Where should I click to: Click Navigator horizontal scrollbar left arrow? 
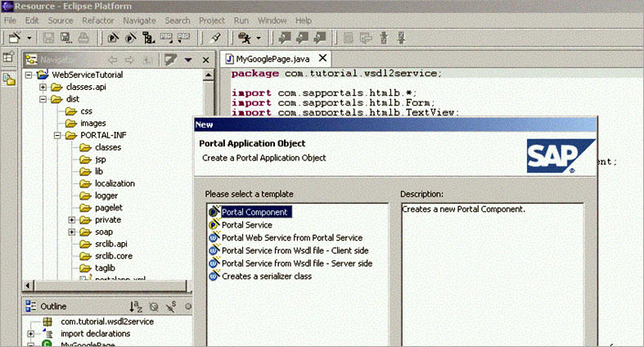(29, 286)
